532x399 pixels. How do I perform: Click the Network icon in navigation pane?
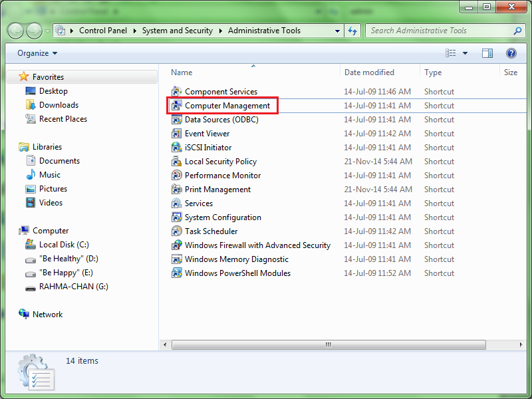point(24,314)
